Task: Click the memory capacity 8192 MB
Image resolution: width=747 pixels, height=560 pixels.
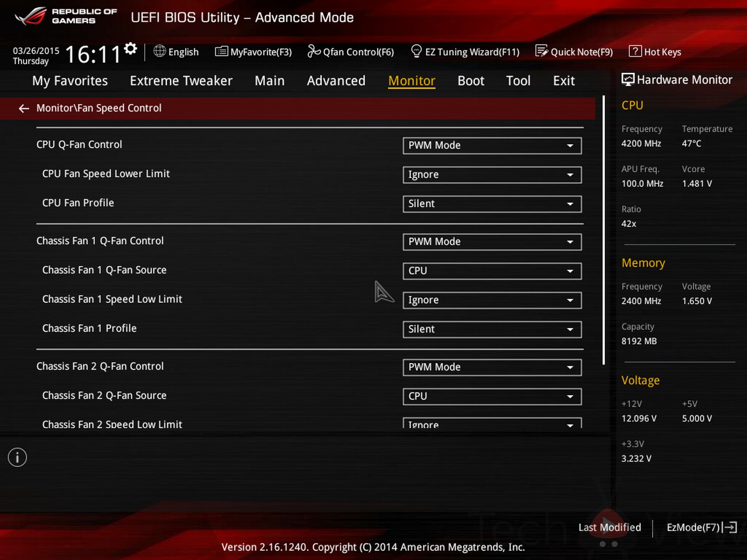Action: tap(639, 341)
